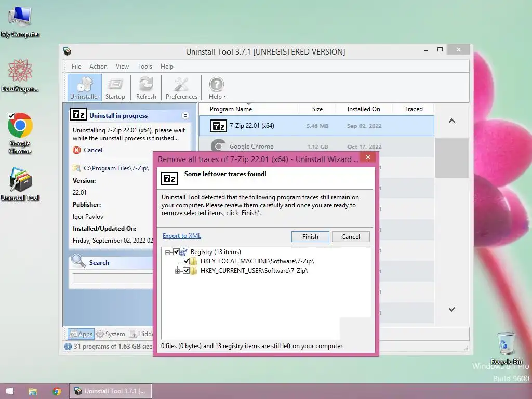This screenshot has width=532, height=399.
Task: Click the program list scroll up arrow
Action: (x=451, y=121)
